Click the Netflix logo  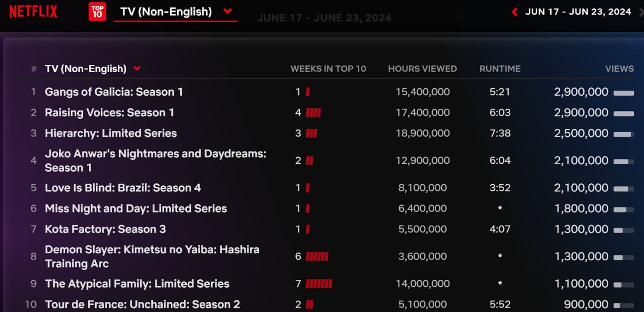34,12
